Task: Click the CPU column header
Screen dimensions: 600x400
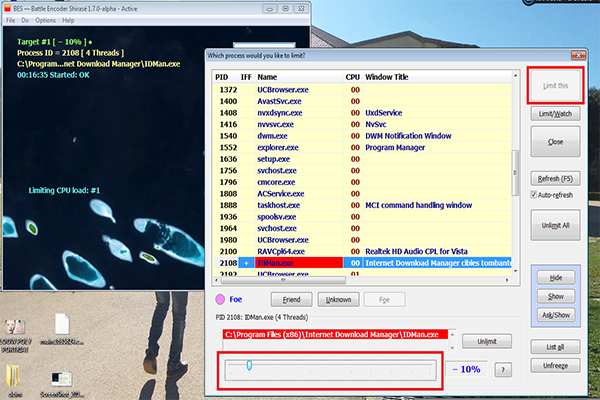Action: [352, 77]
